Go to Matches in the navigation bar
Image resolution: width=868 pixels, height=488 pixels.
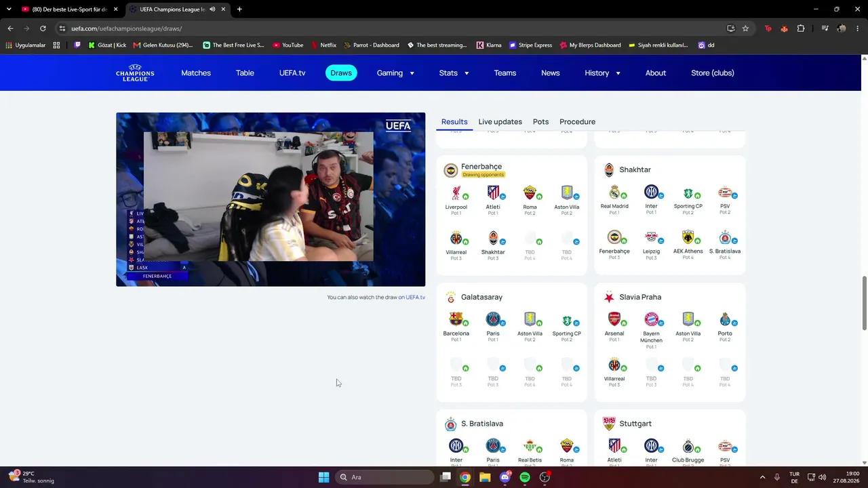tap(196, 73)
